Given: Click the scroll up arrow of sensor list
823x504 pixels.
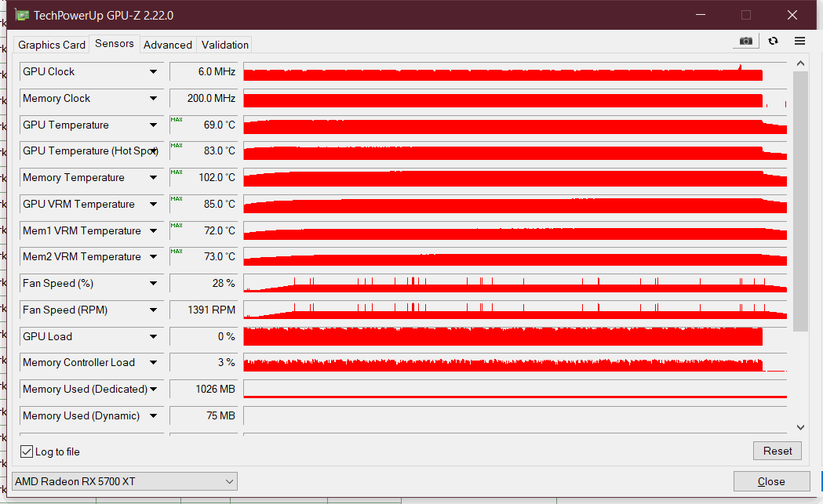Looking at the screenshot, I should [x=800, y=63].
